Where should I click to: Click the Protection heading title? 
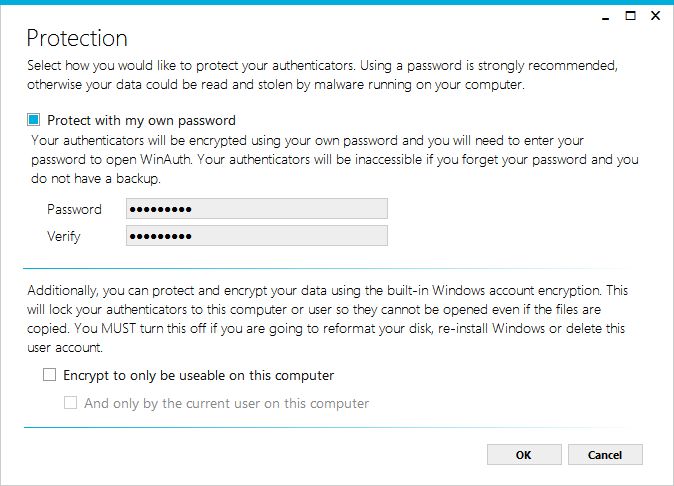click(x=77, y=38)
